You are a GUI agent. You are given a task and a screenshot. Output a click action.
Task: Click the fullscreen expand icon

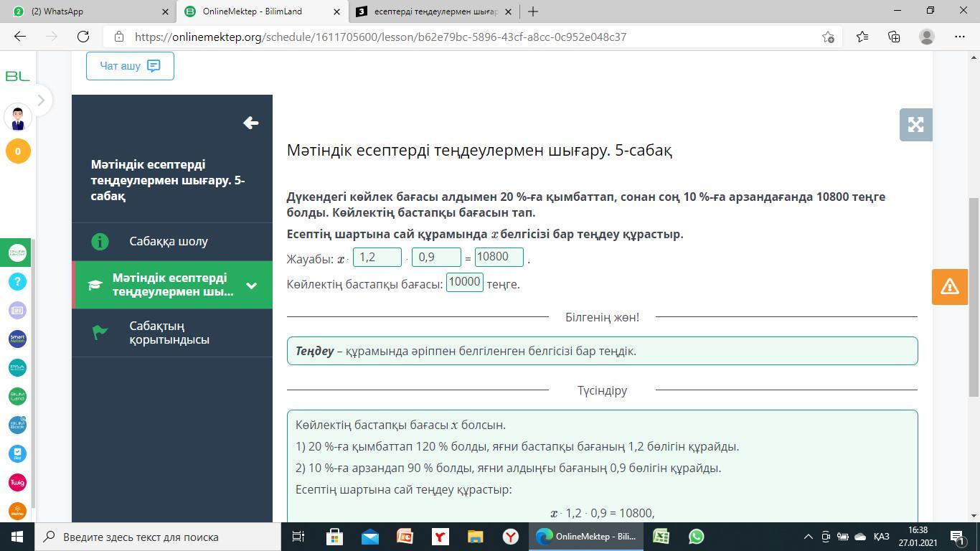point(915,125)
